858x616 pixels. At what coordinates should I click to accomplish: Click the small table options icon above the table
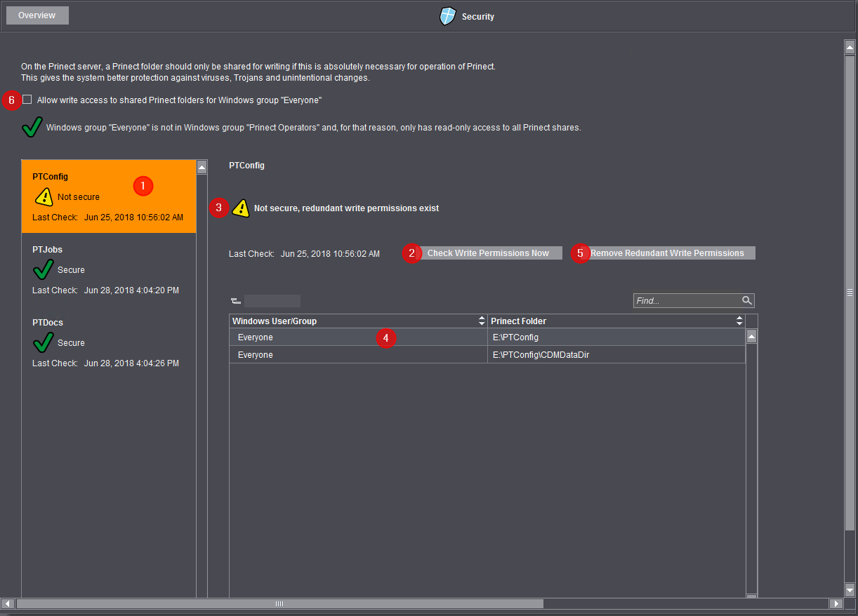[x=235, y=302]
